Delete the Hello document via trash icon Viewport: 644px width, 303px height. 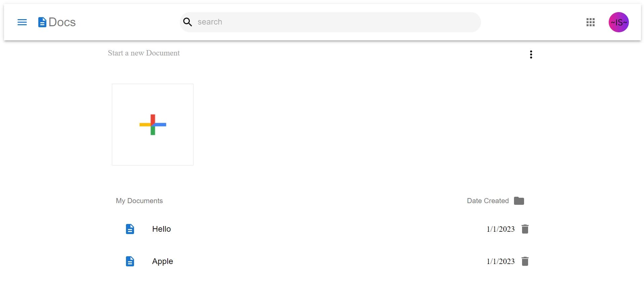tap(525, 229)
